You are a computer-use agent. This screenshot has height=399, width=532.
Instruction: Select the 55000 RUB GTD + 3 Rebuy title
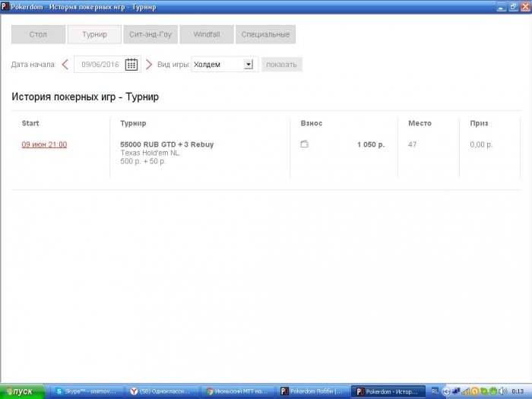click(x=167, y=144)
